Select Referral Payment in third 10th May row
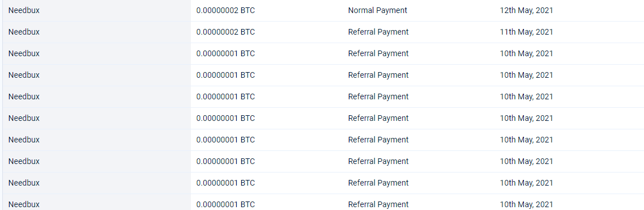The height and width of the screenshot is (210, 644). coord(378,96)
